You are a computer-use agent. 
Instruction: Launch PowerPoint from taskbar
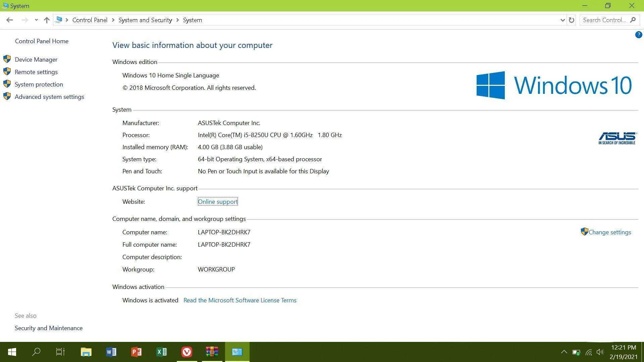pos(136,352)
